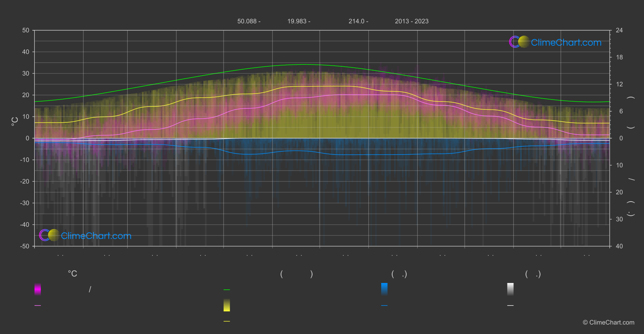Click the -50 temperature axis label
Viewport: 644px width, 334px height.
[x=25, y=246]
